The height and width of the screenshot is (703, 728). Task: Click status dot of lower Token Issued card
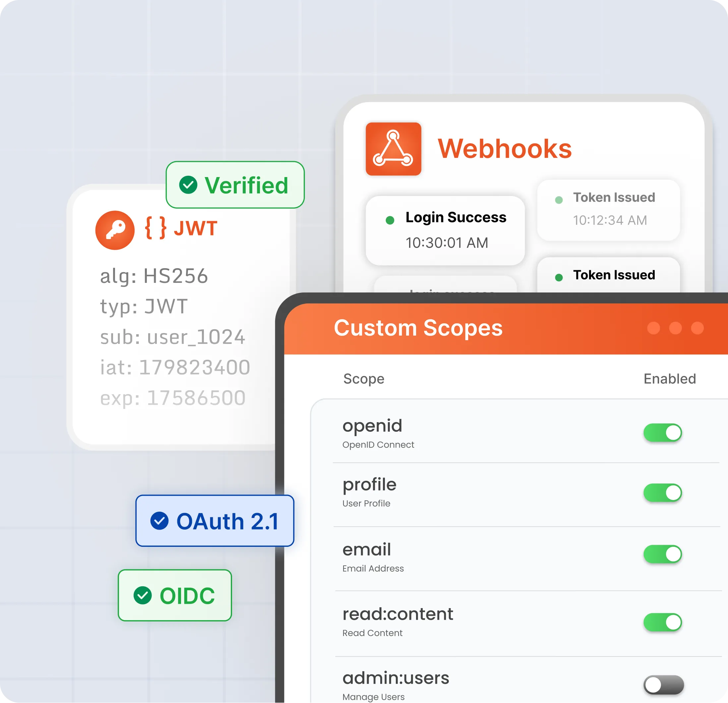pos(559,278)
